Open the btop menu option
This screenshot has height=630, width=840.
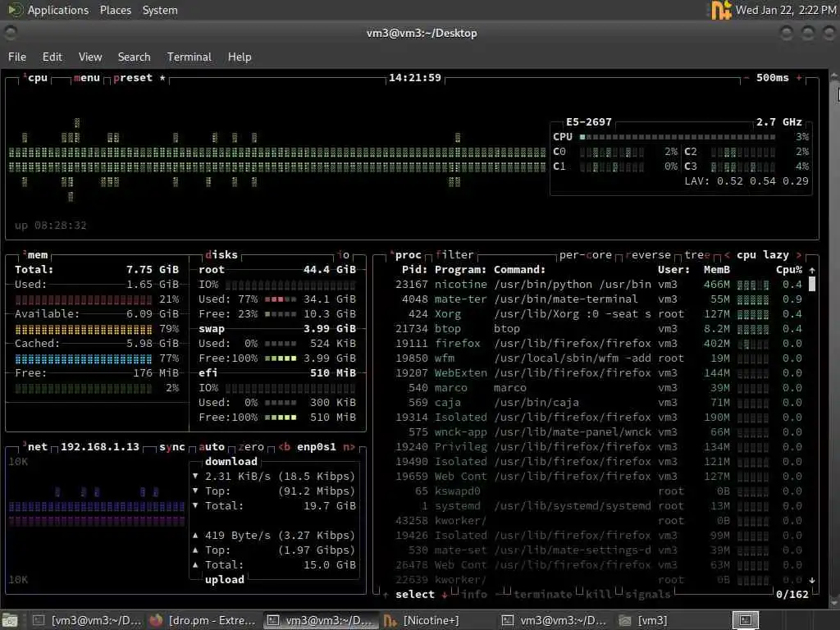[x=87, y=78]
